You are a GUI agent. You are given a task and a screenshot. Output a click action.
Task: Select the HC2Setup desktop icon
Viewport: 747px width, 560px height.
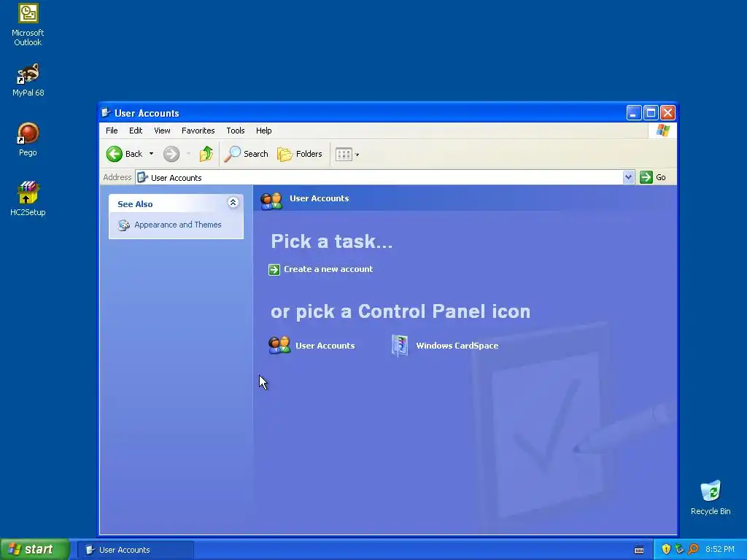click(x=28, y=198)
